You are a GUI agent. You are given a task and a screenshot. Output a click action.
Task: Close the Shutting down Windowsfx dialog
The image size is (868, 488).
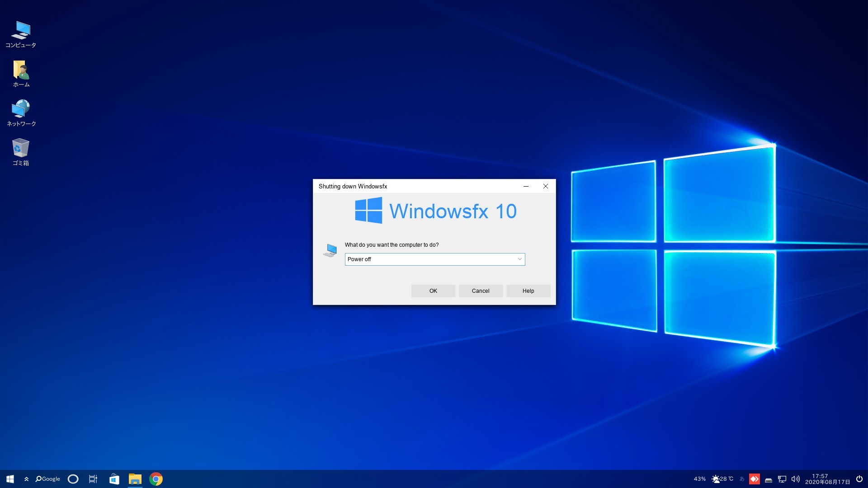pyautogui.click(x=546, y=186)
